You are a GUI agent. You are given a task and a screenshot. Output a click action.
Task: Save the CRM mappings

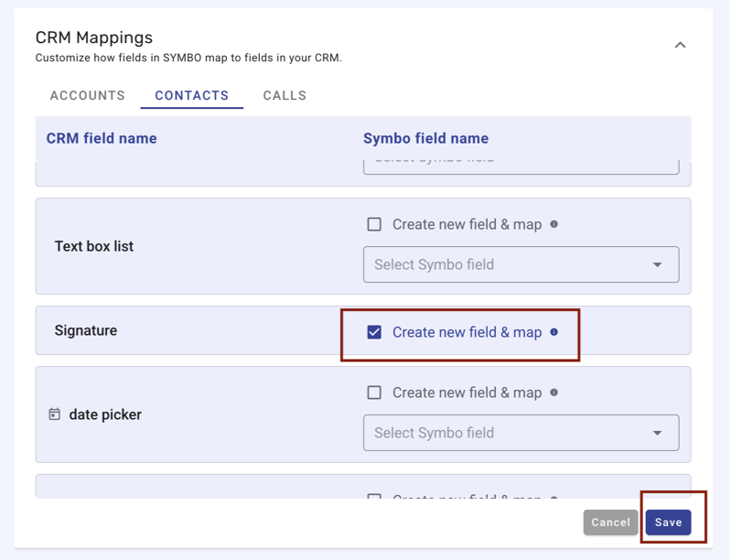(668, 522)
